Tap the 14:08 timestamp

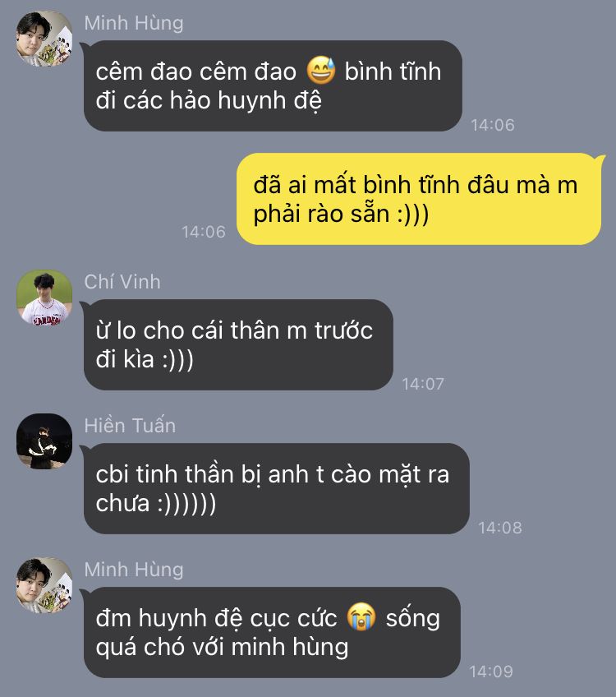click(x=500, y=528)
